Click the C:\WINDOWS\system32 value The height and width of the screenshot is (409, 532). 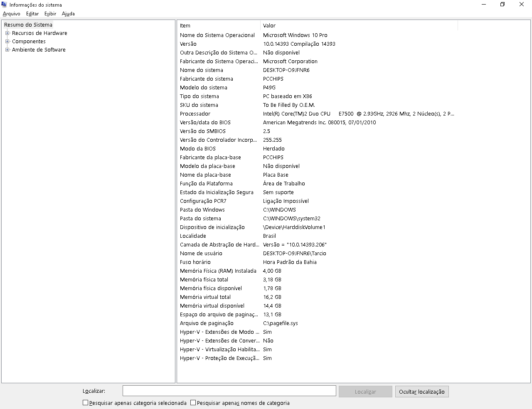292,219
